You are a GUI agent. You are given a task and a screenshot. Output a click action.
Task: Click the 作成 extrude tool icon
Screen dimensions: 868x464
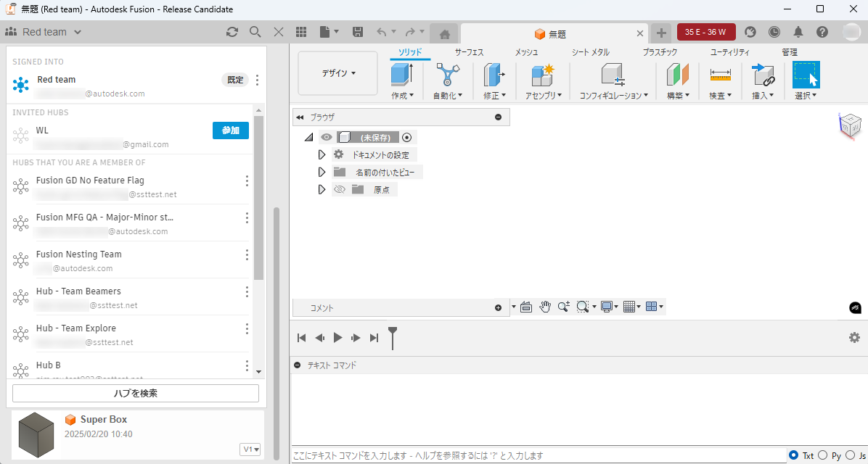coord(403,74)
